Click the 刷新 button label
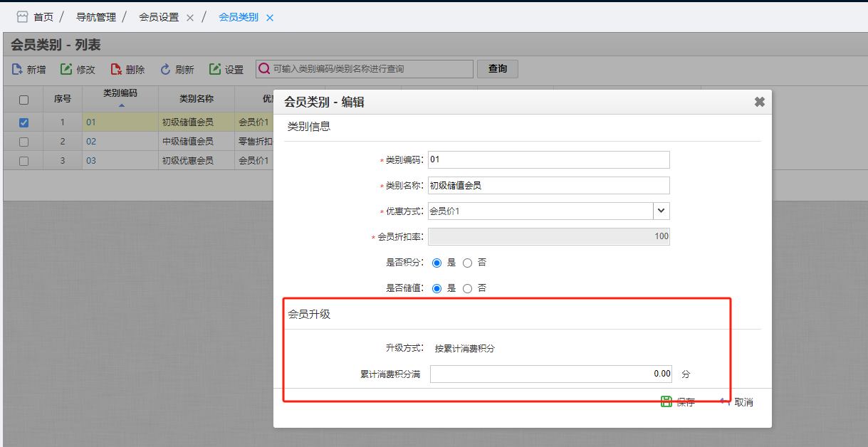The image size is (868, 447). coord(184,70)
